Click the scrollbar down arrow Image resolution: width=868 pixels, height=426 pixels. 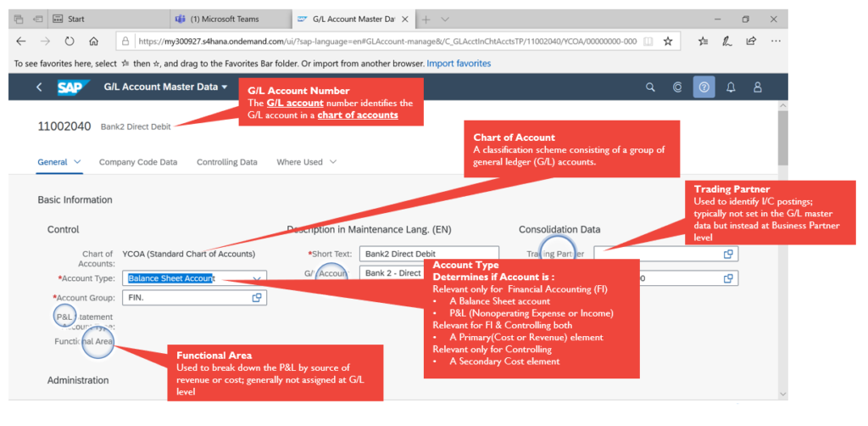[x=782, y=393]
